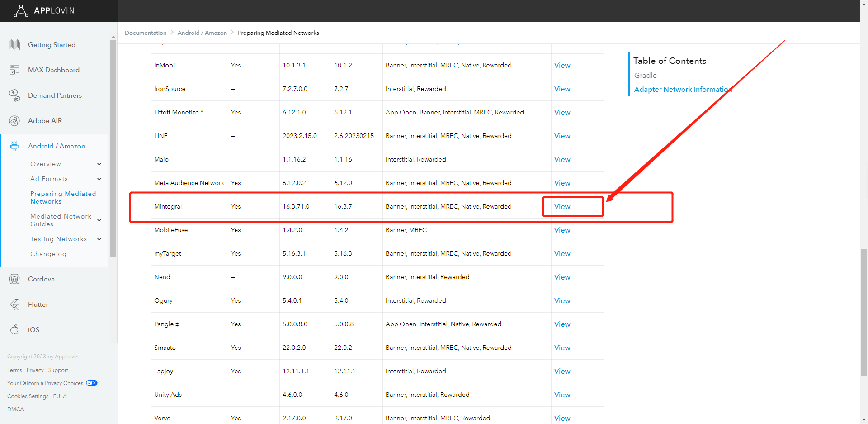Jump to Adapter Network Information section
Screen dimensions: 868x424
pos(683,90)
